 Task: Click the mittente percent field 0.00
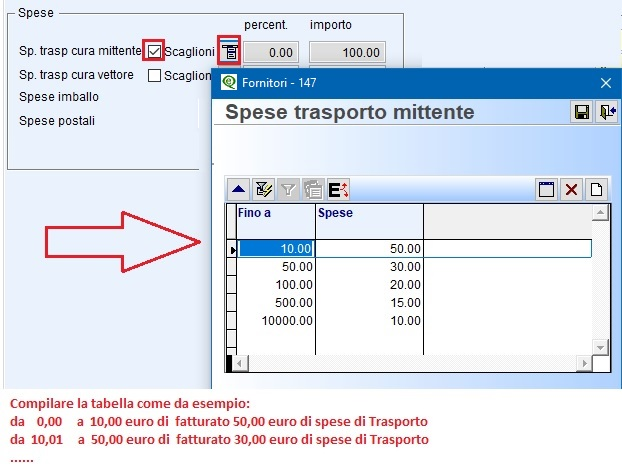coord(271,52)
